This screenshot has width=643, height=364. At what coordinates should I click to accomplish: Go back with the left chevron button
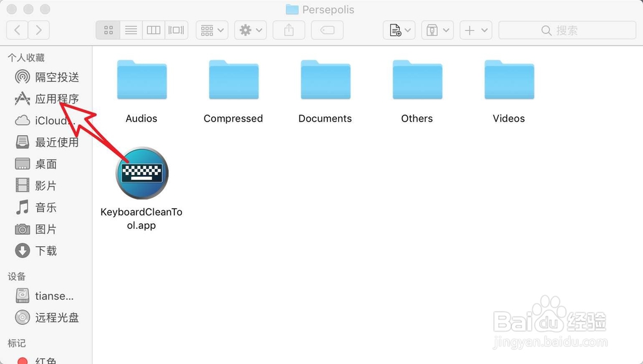pyautogui.click(x=17, y=30)
